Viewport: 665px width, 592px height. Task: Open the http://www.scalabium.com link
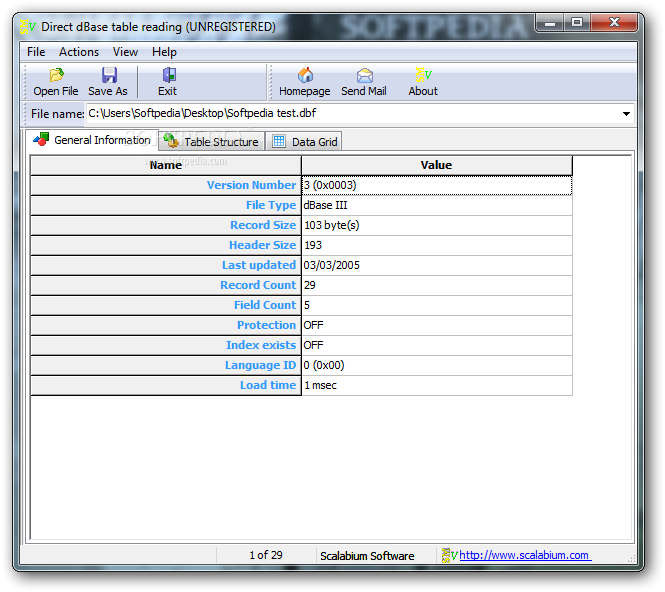tap(524, 555)
